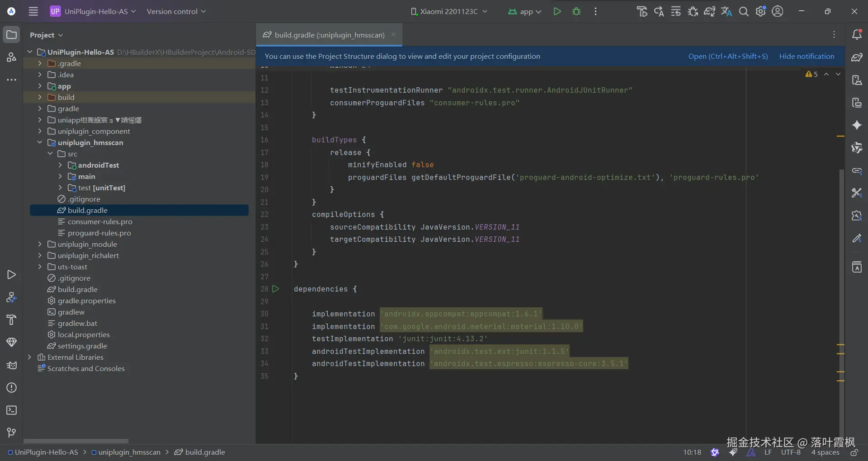
Task: Select the build.gradle (:uniplugin_hmsscan) editor tab
Action: coord(329,35)
